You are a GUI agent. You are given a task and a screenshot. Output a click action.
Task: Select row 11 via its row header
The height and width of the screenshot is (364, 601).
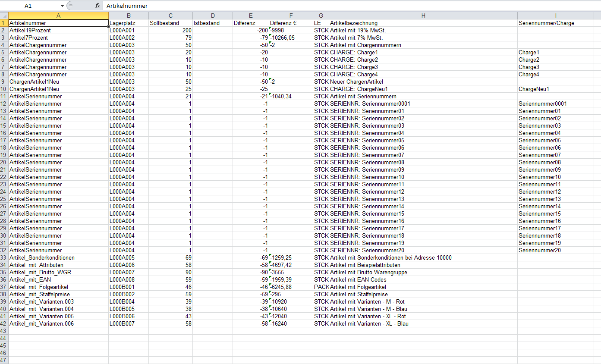pyautogui.click(x=4, y=96)
